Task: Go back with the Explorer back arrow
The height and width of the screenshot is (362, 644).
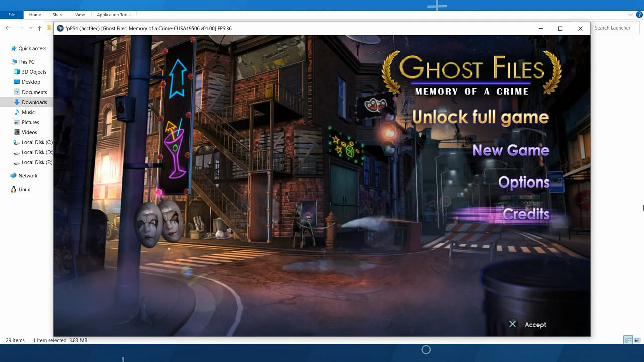Action: pyautogui.click(x=8, y=28)
